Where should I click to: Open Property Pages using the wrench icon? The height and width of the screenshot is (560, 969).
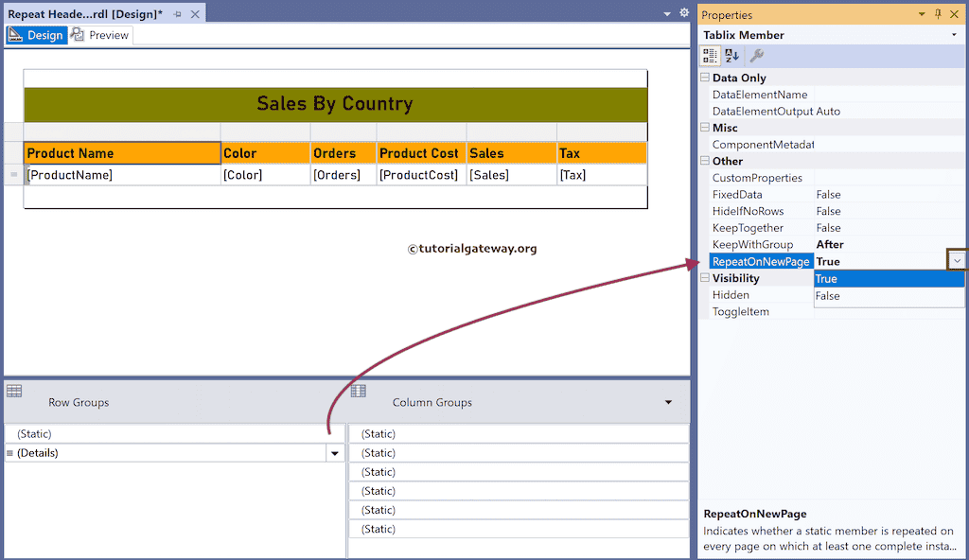[757, 55]
